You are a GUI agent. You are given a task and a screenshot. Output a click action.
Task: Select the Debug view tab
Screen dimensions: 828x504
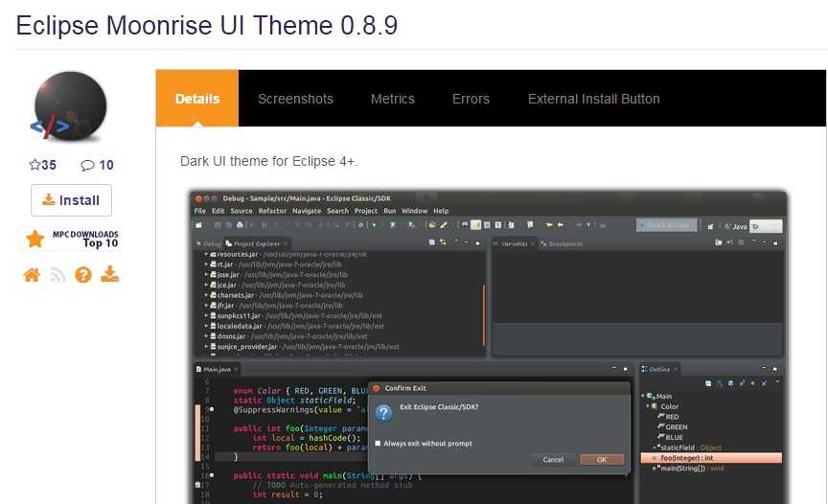coord(209,243)
